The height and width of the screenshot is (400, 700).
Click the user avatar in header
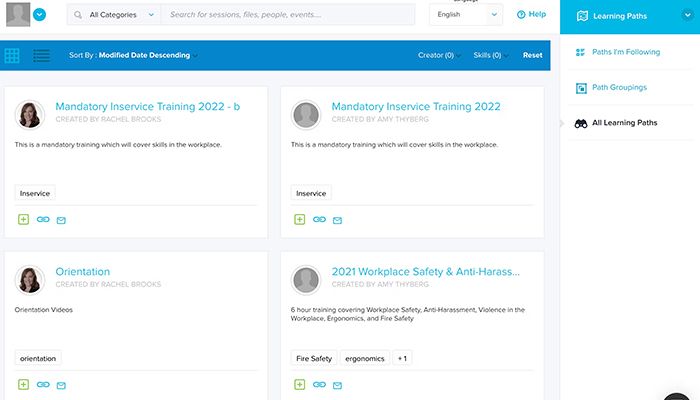coord(18,14)
